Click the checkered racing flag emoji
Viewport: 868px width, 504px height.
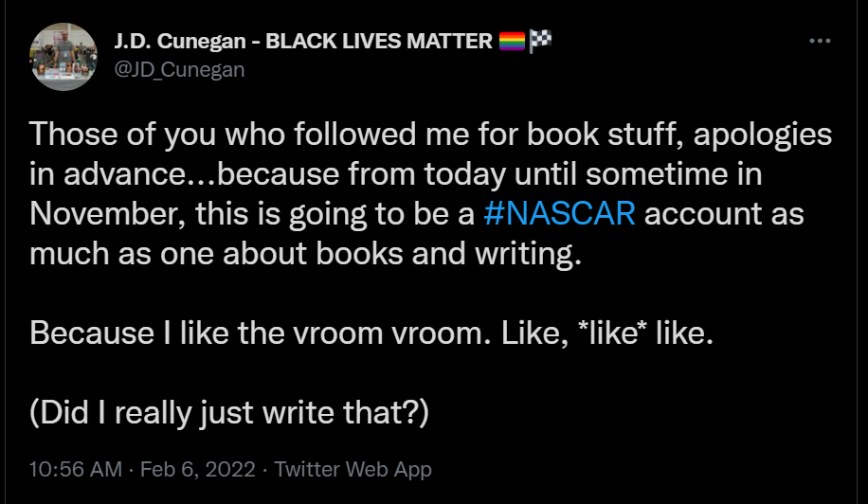[540, 41]
